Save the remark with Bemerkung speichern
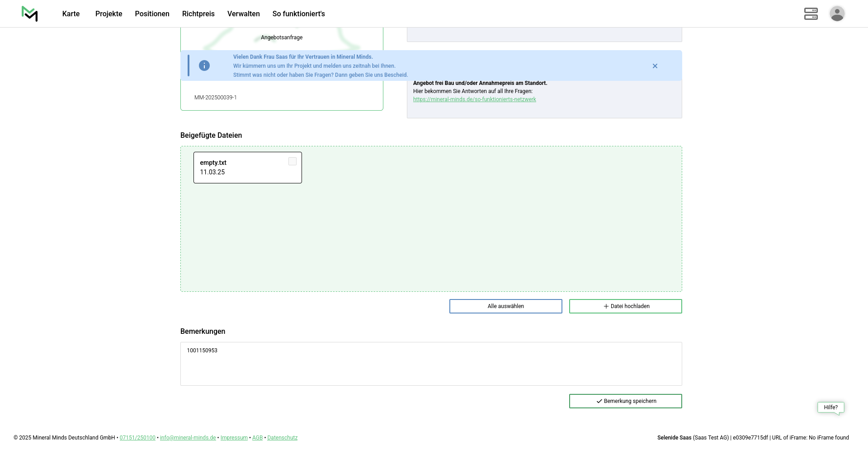868x449 pixels. click(625, 401)
